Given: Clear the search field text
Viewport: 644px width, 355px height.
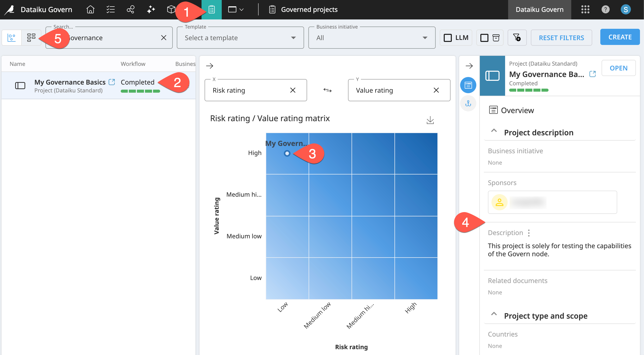Looking at the screenshot, I should click(164, 38).
